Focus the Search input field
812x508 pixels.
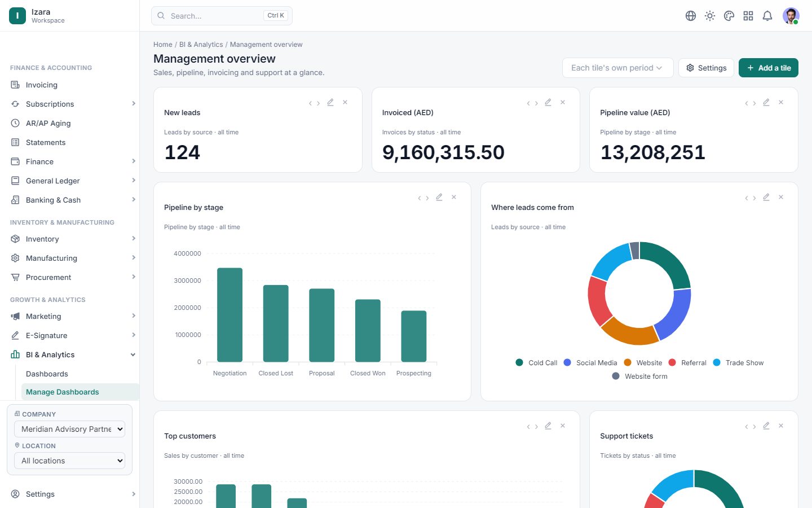pyautogui.click(x=222, y=16)
